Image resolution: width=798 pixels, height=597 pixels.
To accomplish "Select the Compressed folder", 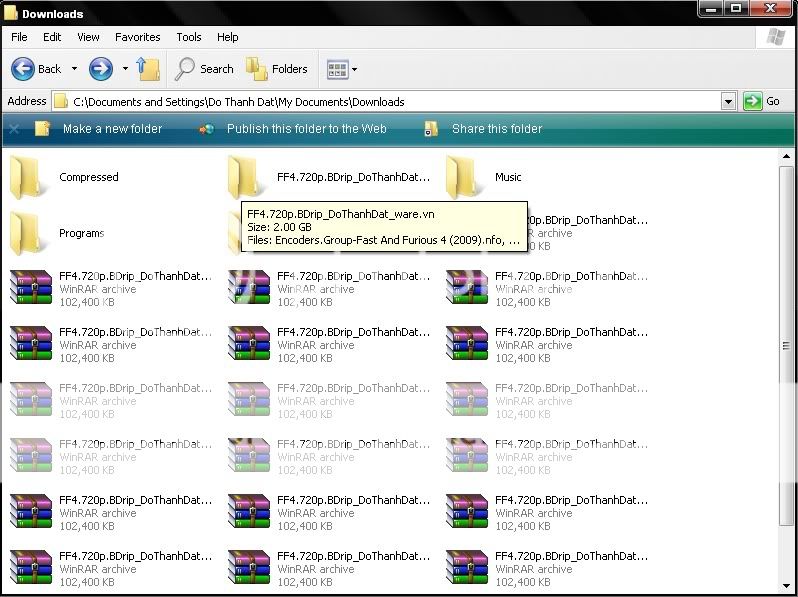I will [65, 177].
